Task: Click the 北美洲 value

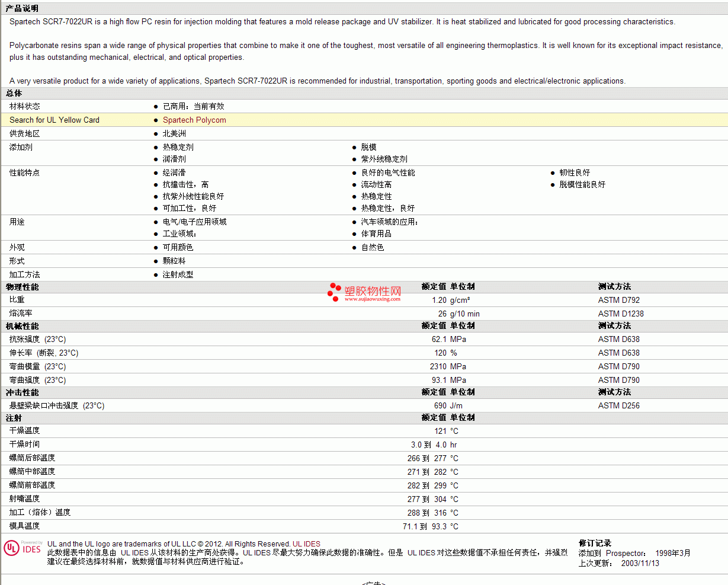Action: [x=174, y=133]
